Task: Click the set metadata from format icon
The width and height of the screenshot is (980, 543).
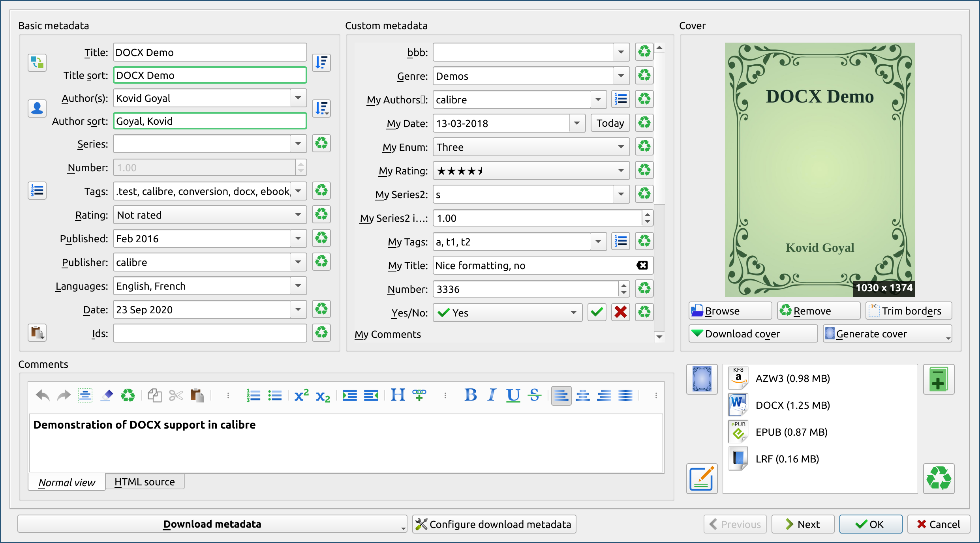Action: (x=702, y=478)
